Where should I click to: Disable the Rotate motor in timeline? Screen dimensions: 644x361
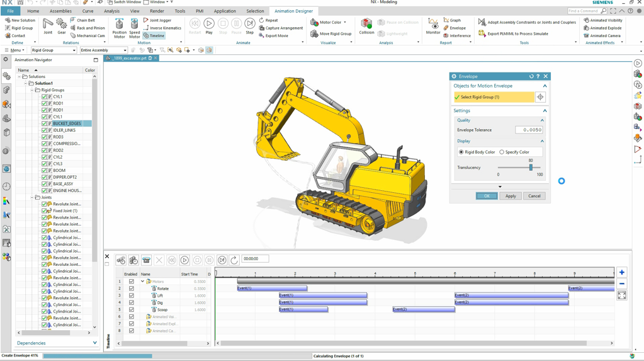pyautogui.click(x=132, y=289)
